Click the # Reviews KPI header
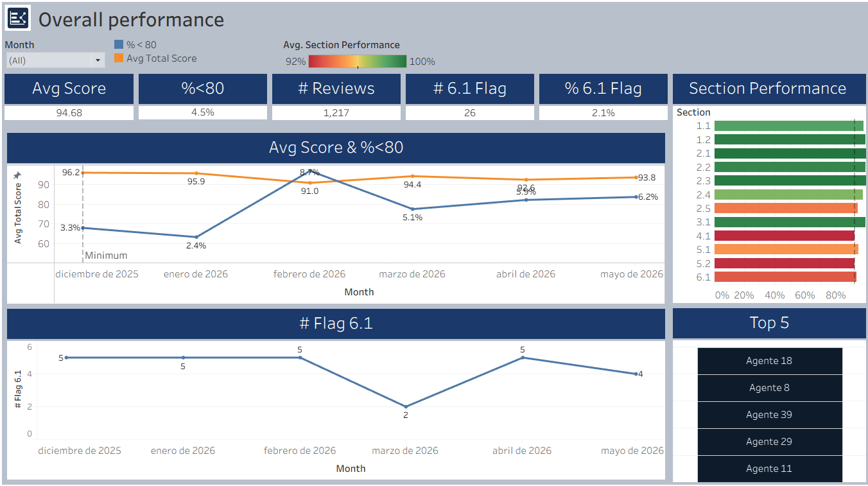868x486 pixels. click(x=336, y=89)
